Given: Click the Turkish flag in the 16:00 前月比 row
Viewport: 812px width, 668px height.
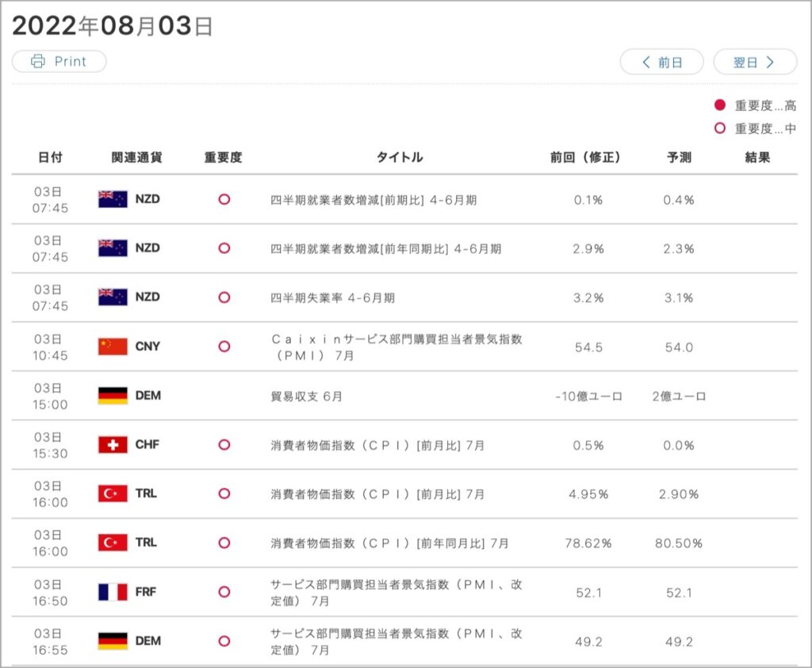Looking at the screenshot, I should point(113,493).
